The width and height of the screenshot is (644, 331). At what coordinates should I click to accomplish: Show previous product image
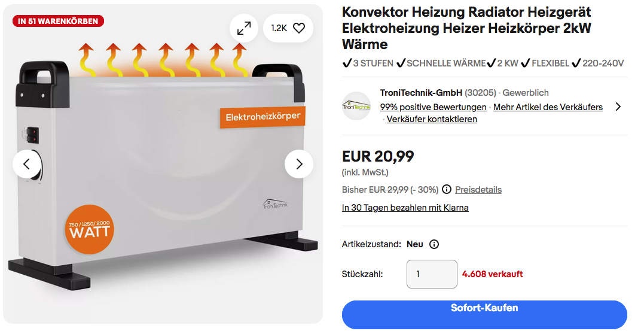pyautogui.click(x=27, y=164)
